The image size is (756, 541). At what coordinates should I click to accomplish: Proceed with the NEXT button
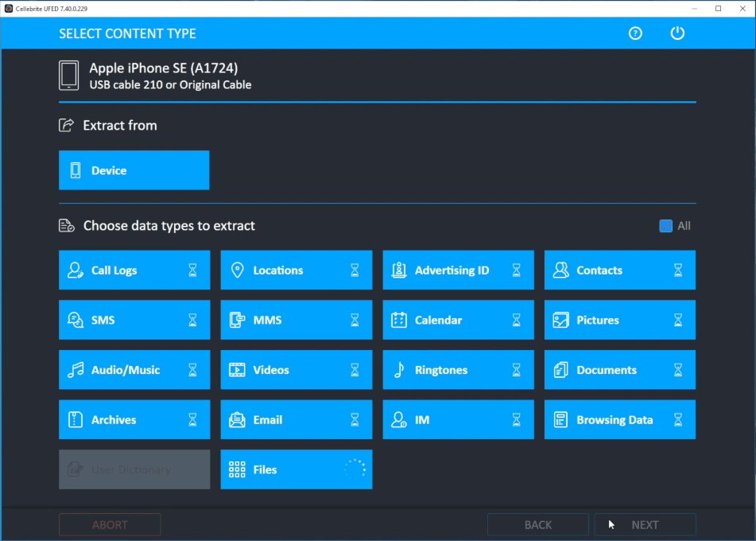point(646,524)
